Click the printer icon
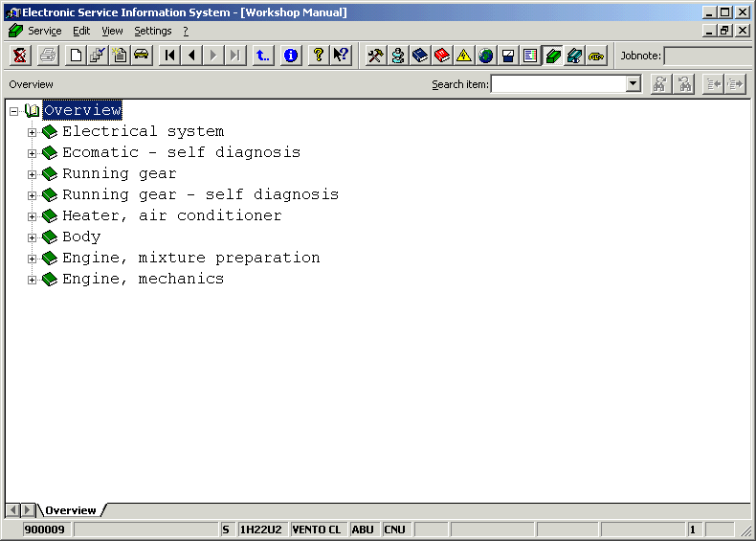Viewport: 756px width, 541px height. coord(48,56)
